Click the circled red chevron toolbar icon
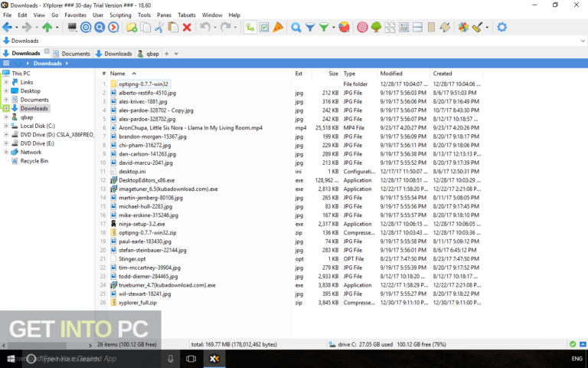 [x=113, y=27]
